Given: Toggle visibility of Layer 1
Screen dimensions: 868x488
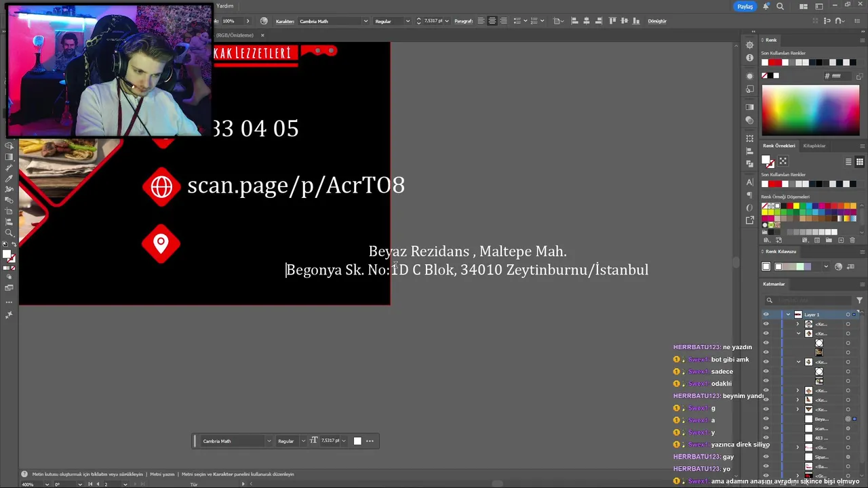Looking at the screenshot, I should tap(766, 314).
